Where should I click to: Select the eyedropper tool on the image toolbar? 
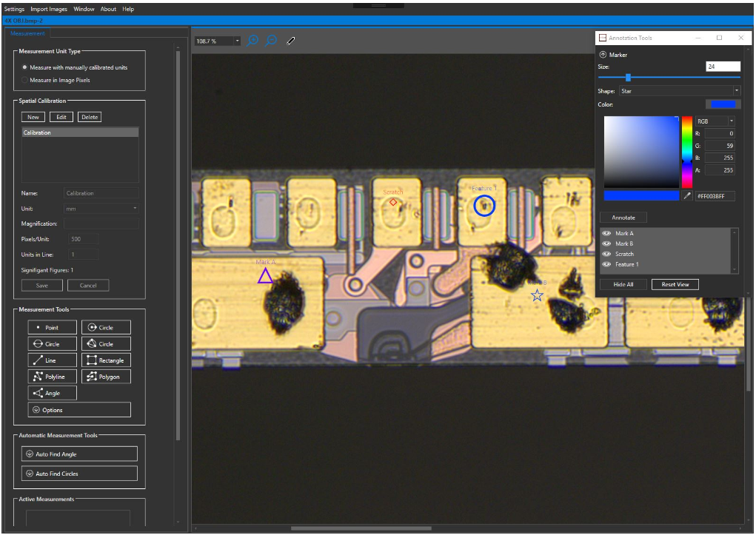[290, 41]
